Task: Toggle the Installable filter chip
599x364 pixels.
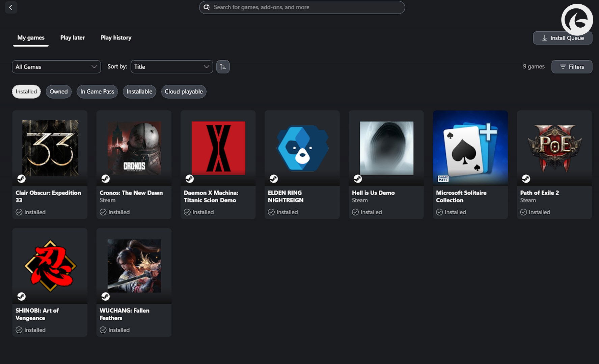Action: pos(139,92)
